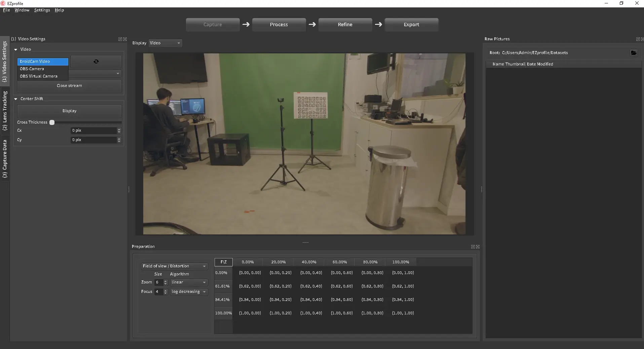
Task: Select OBS Virtual Camera from the list
Action: [x=39, y=76]
